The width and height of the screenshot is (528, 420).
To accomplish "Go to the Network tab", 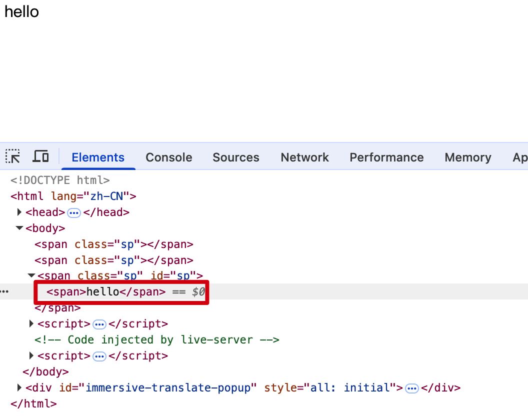I will tap(304, 157).
